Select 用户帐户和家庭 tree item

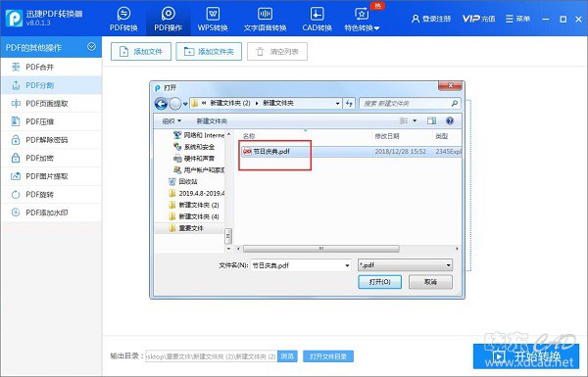point(199,169)
